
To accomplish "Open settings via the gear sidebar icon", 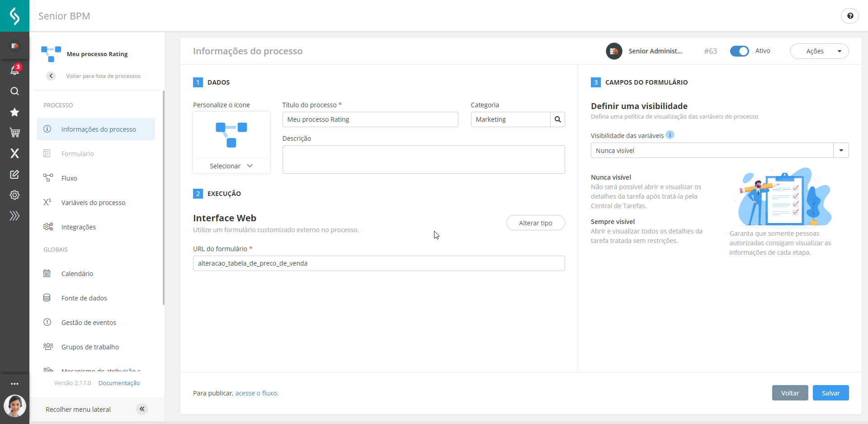I will coord(14,195).
